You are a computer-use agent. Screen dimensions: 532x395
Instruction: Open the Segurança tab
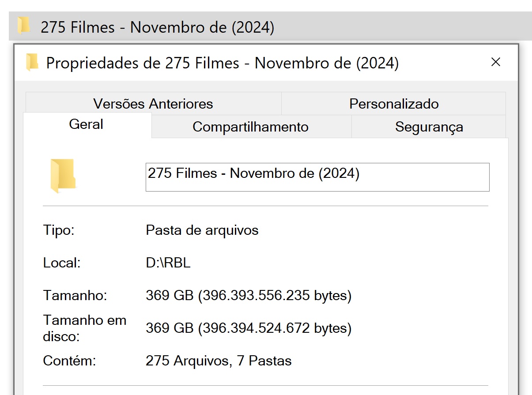point(429,127)
